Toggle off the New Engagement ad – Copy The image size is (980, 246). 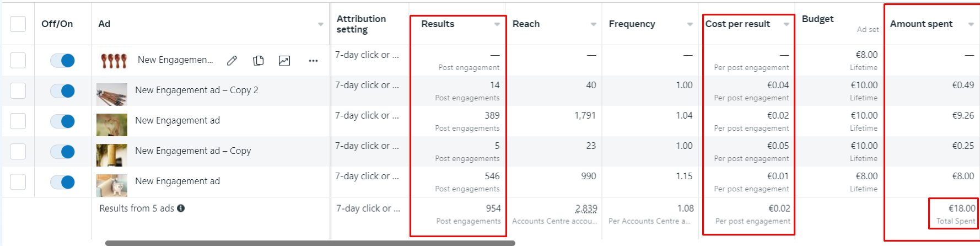click(x=62, y=152)
